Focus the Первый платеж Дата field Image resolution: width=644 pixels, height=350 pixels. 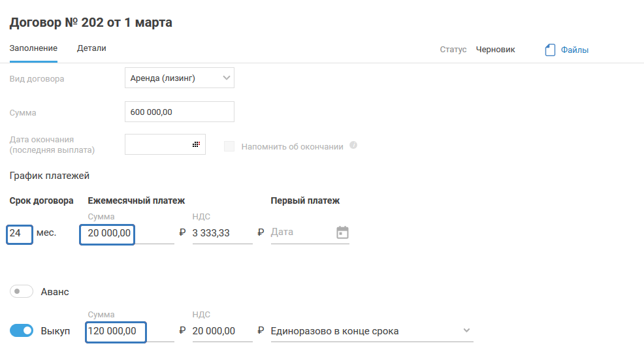tap(300, 232)
